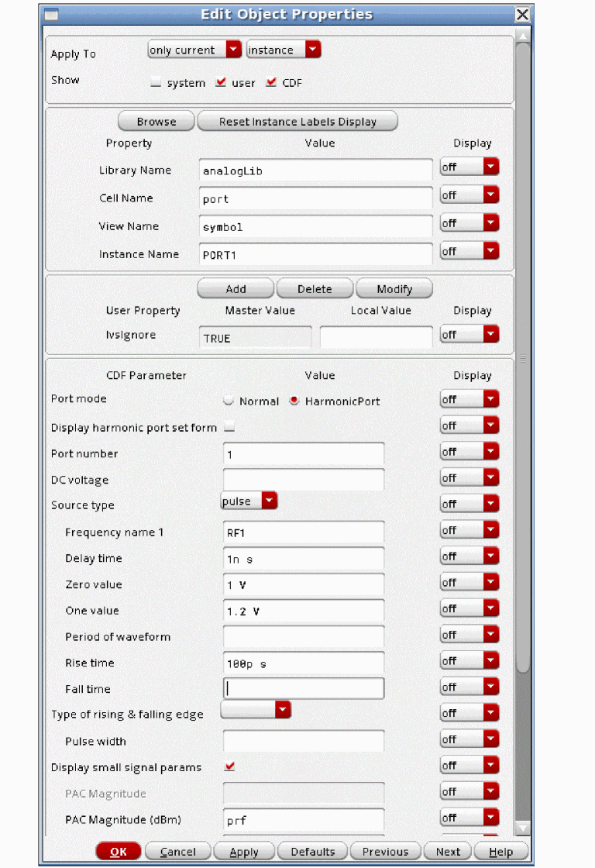Open Display dropdown for Library Name

469,167
